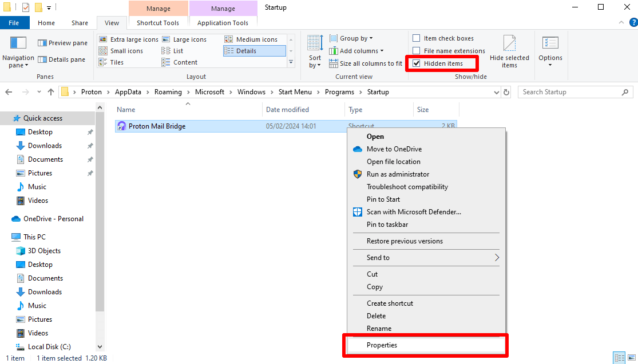Choose Properties from context menu

pyautogui.click(x=426, y=345)
